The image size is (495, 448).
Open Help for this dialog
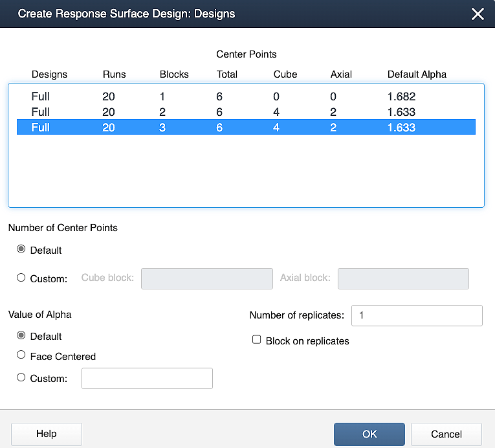47,434
